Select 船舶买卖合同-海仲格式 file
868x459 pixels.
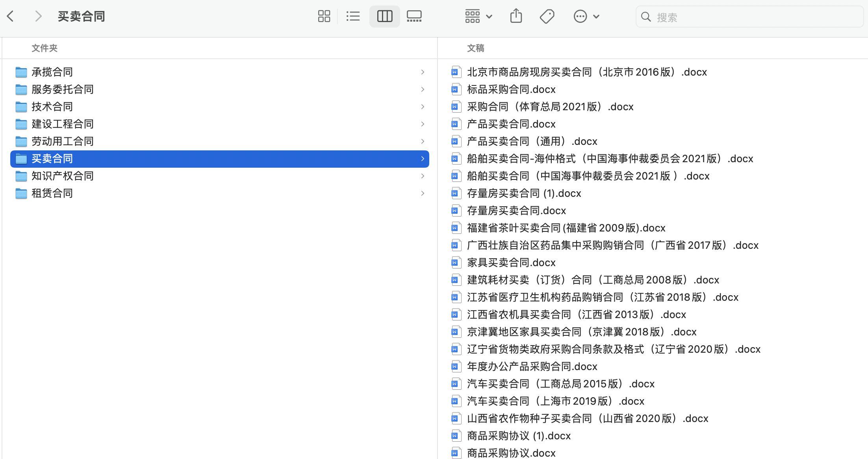pos(610,159)
